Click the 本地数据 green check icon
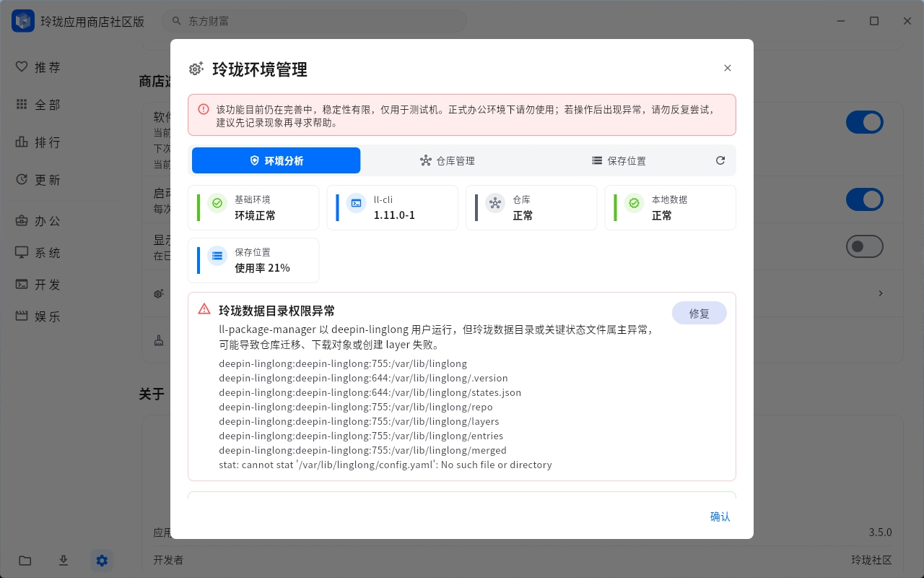Screen dimensions: 924x578 click(x=634, y=204)
